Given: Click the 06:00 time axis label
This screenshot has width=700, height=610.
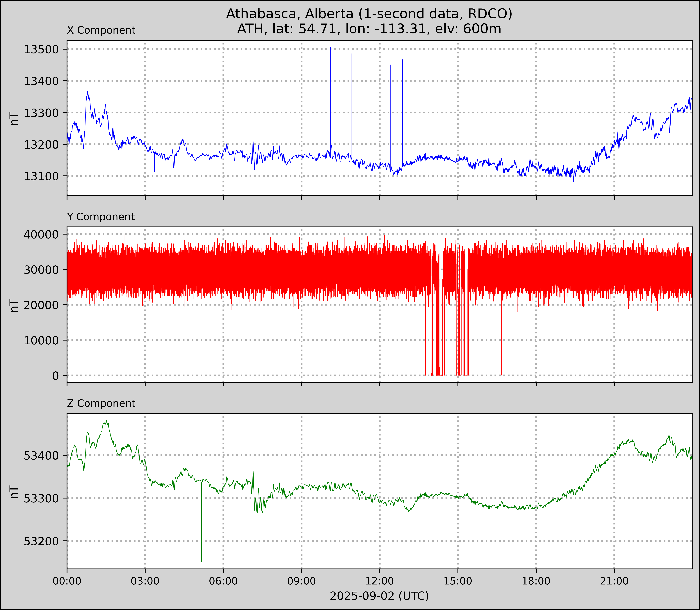Looking at the screenshot, I should click(223, 581).
